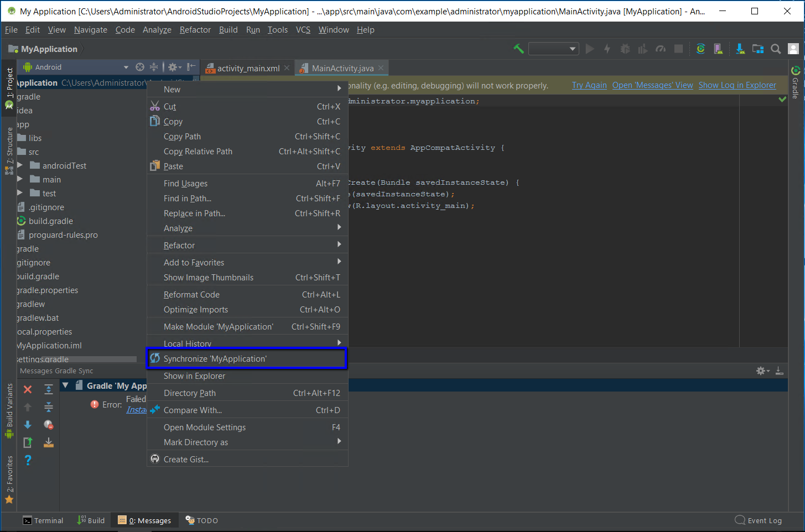
Task: Click the Android Profiler gauge icon
Action: coord(661,49)
